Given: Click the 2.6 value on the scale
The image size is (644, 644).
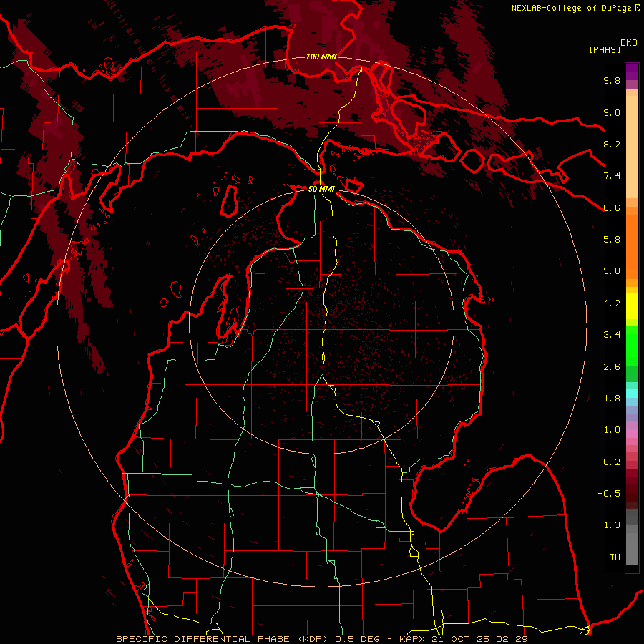Looking at the screenshot, I should (612, 367).
